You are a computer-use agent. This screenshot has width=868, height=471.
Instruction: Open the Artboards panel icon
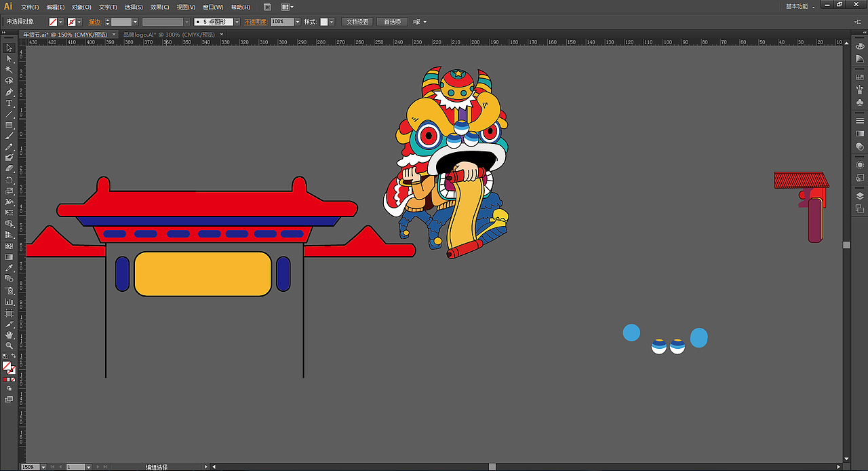click(860, 208)
